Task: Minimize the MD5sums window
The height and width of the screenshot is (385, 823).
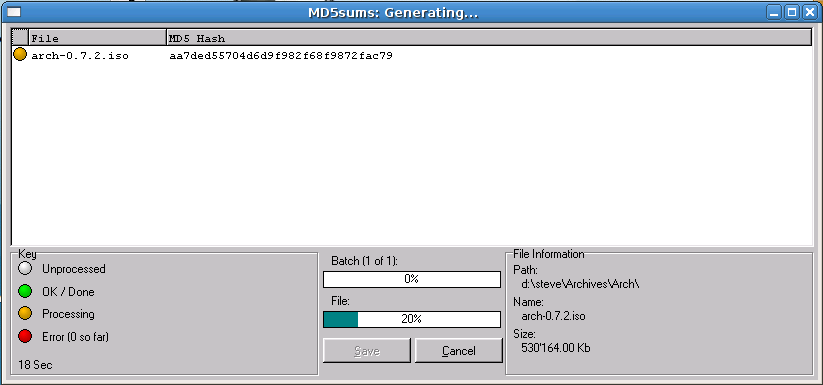Action: point(773,12)
